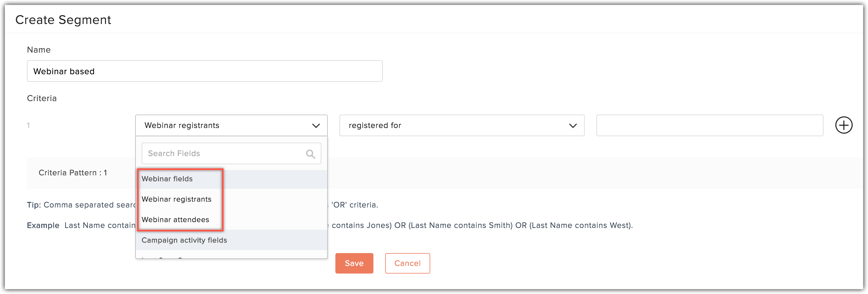Click the 'Create Segment' title
Image resolution: width=868 pixels, height=294 pixels.
coord(63,20)
